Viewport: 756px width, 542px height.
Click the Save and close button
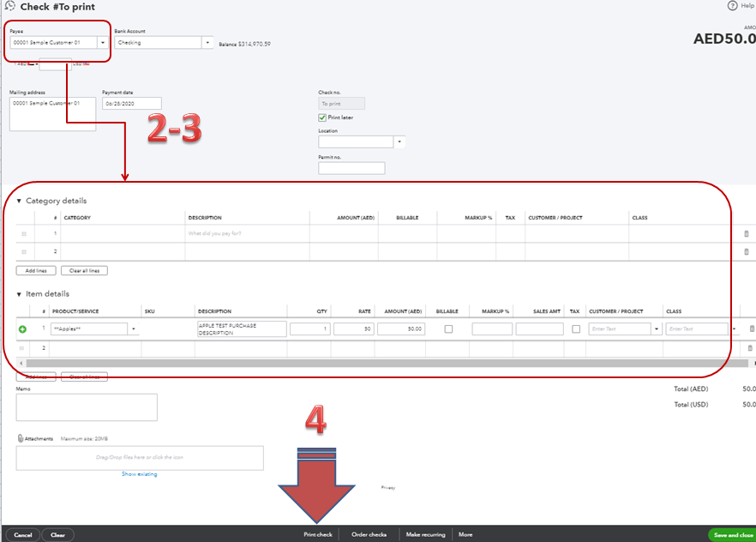pos(733,535)
